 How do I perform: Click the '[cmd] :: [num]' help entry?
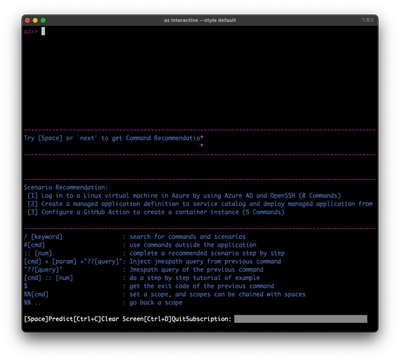(48, 278)
